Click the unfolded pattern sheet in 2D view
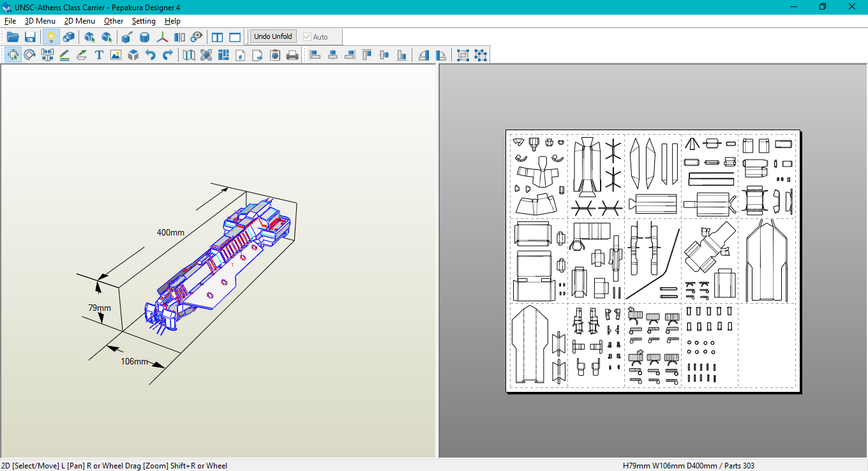Image resolution: width=868 pixels, height=471 pixels. pos(652,260)
